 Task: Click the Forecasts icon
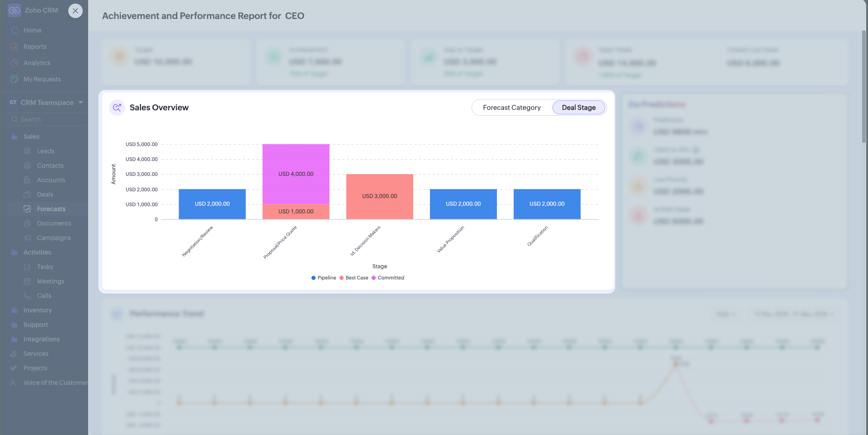pos(27,209)
